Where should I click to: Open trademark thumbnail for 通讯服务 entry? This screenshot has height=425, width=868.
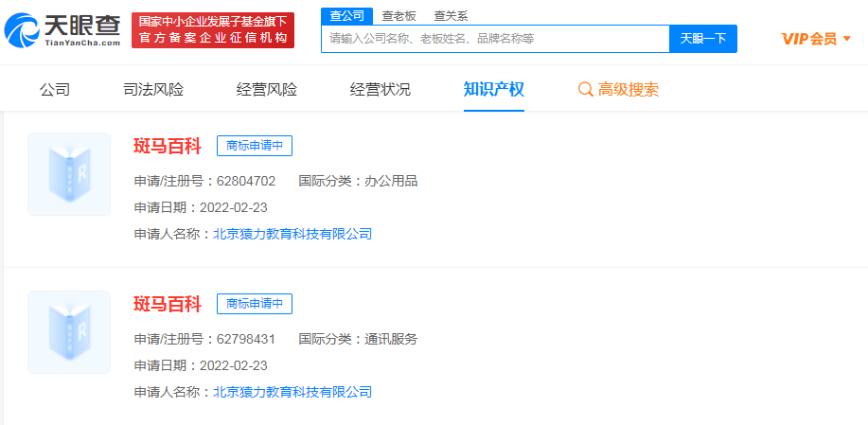click(69, 332)
